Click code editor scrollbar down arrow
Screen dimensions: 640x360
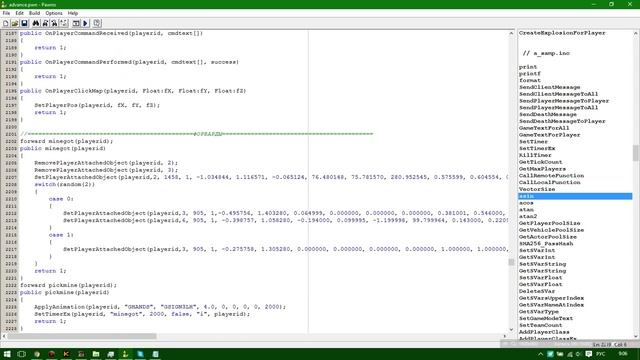[511, 329]
